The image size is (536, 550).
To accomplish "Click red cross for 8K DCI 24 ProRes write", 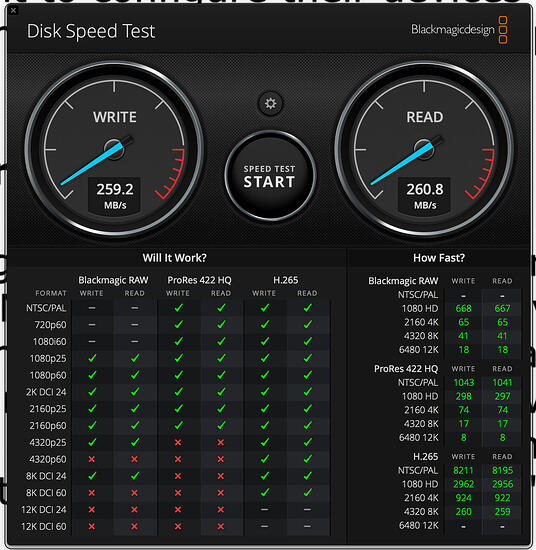I will click(x=178, y=476).
